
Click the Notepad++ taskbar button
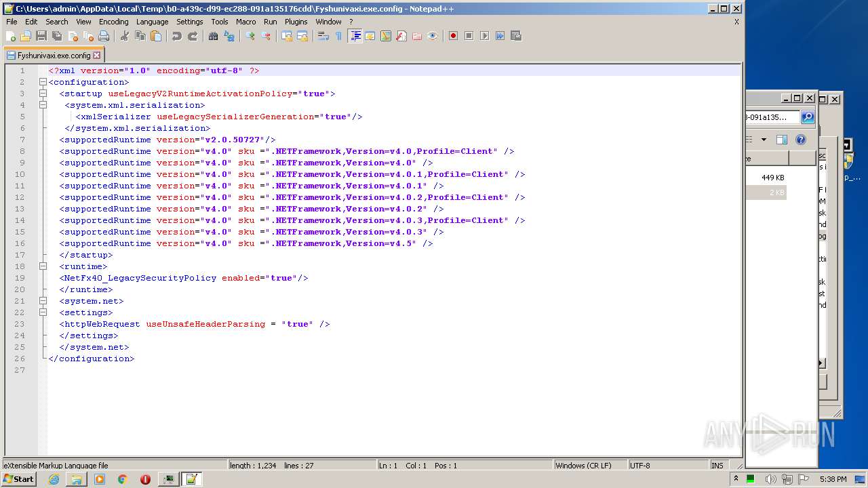click(x=191, y=479)
